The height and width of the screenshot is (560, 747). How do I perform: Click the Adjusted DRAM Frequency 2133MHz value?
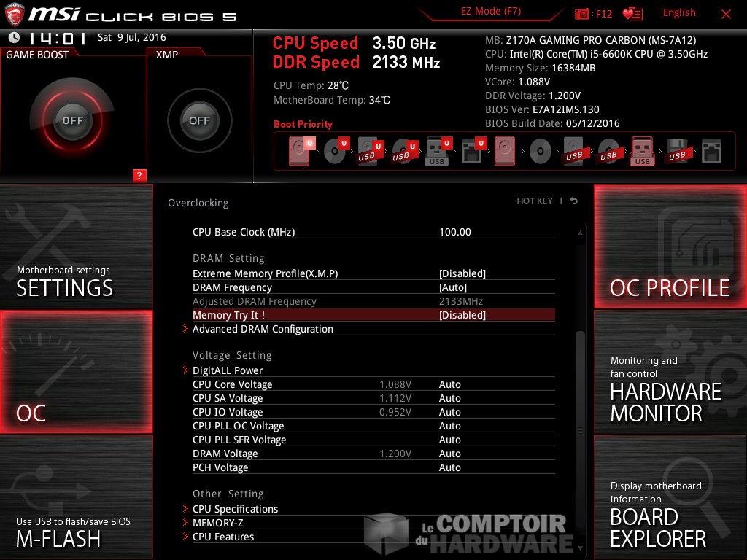(461, 301)
